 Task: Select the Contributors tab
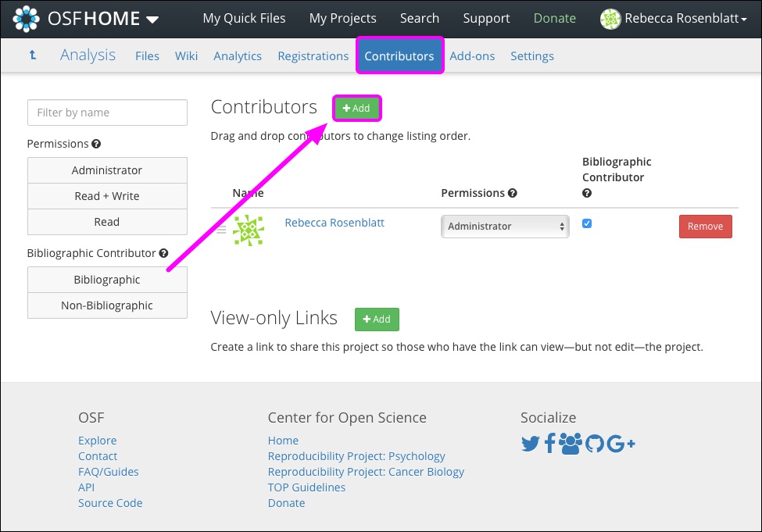[x=399, y=56]
